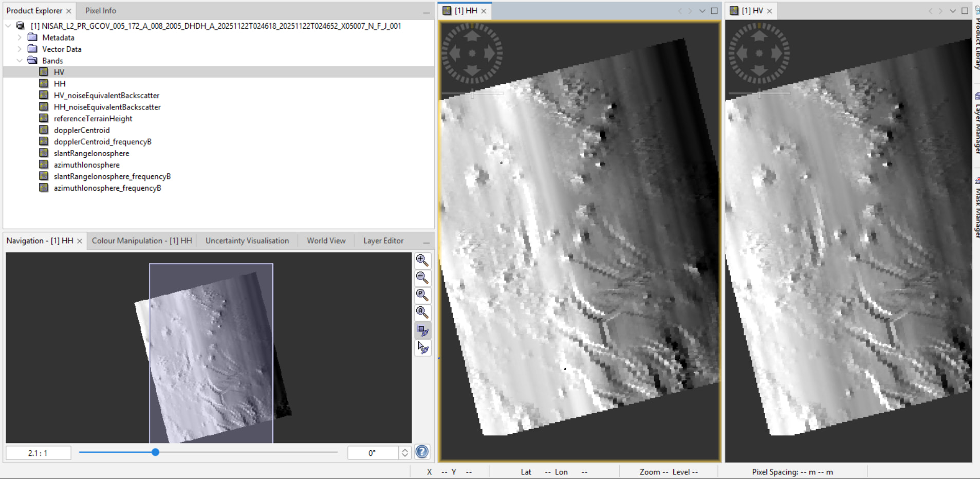This screenshot has width=980, height=479.
Task: Switch to the Pixel Info tab
Action: (101, 11)
